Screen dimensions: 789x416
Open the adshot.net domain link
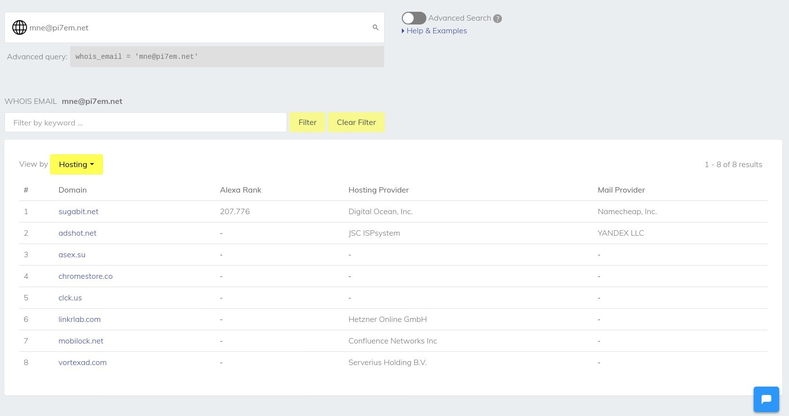click(77, 233)
